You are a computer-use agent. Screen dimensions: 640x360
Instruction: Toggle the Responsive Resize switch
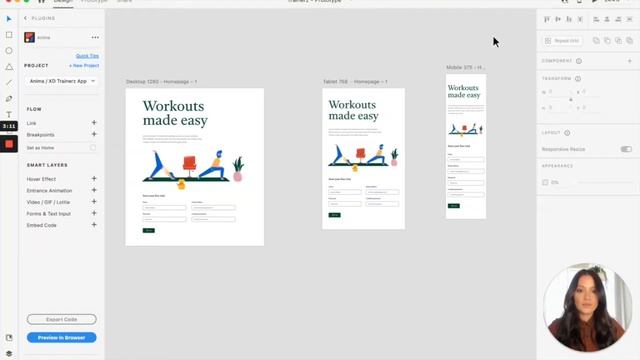coord(626,149)
